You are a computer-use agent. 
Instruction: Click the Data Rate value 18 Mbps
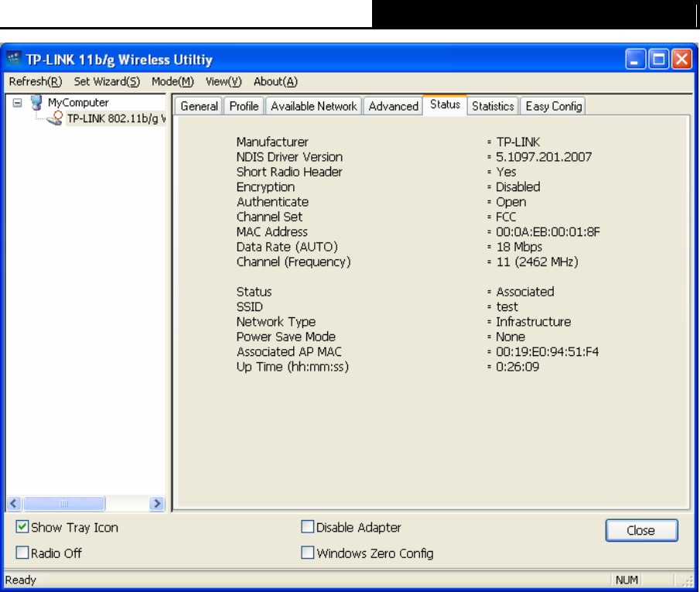[519, 247]
